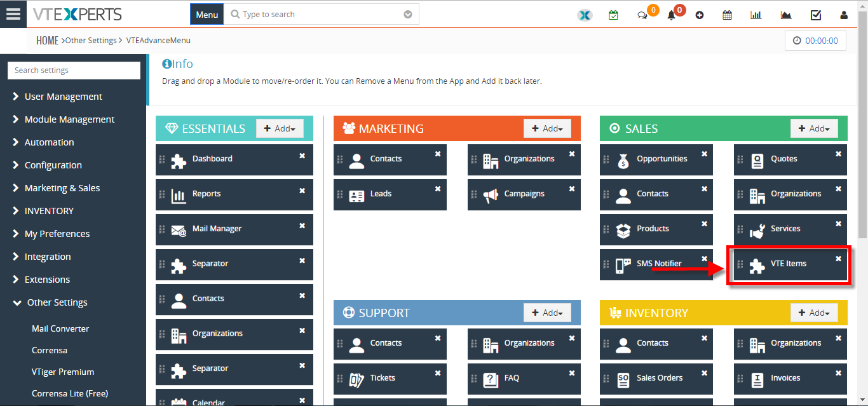
Task: Click the Products box icon
Action: (x=623, y=231)
